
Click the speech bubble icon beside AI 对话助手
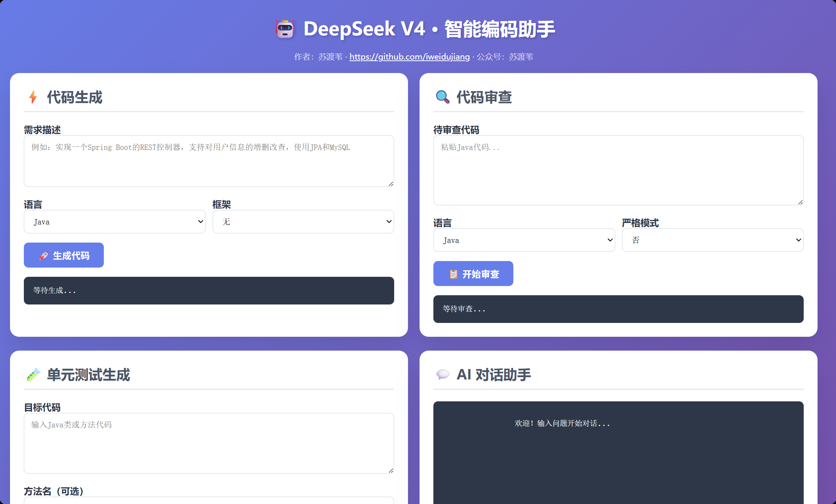click(x=443, y=374)
